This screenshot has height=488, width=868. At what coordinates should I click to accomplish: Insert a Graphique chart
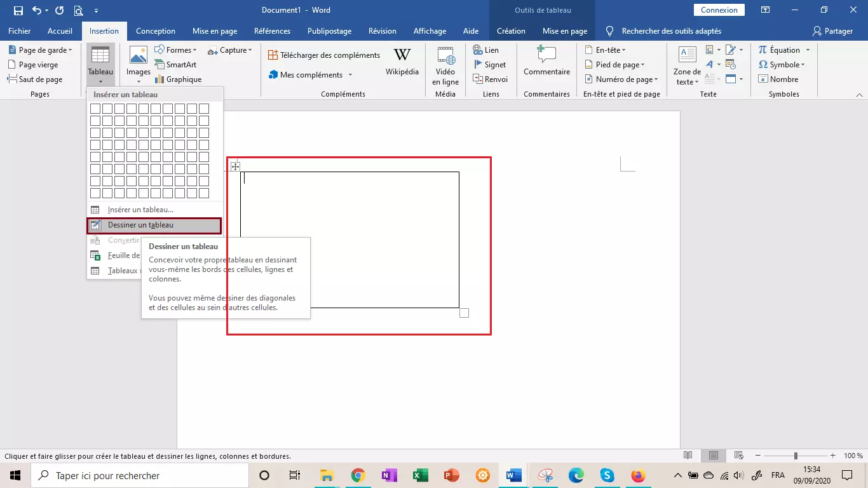[x=178, y=79]
